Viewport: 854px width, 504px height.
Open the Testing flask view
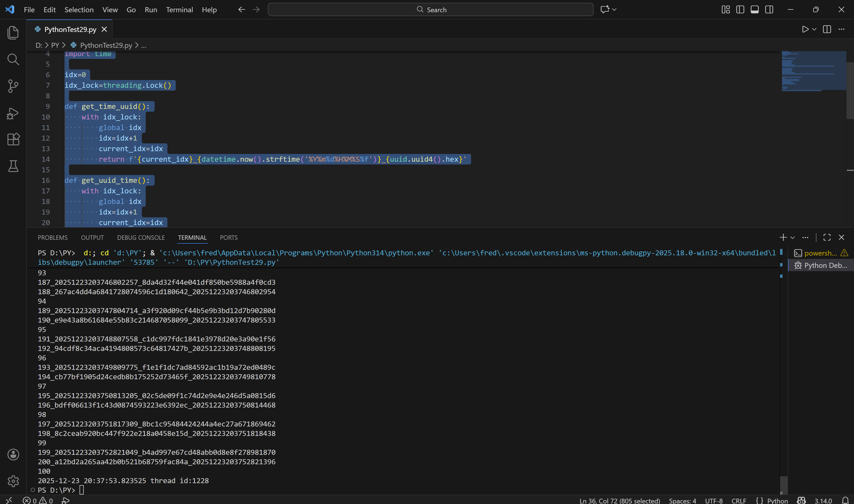pyautogui.click(x=13, y=166)
